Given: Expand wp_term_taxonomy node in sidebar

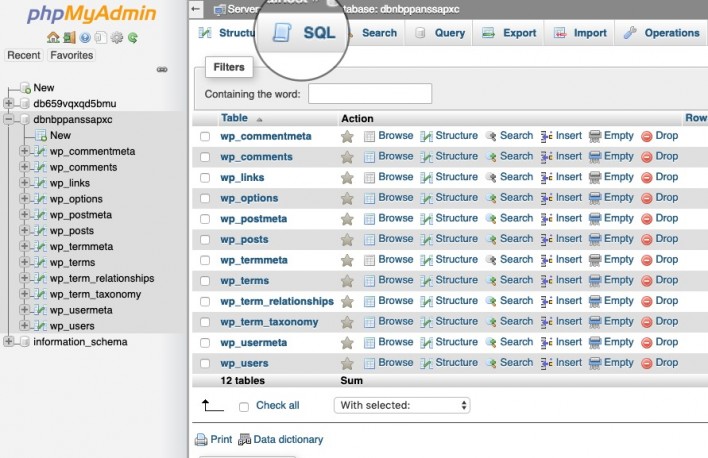Looking at the screenshot, I should (24, 294).
